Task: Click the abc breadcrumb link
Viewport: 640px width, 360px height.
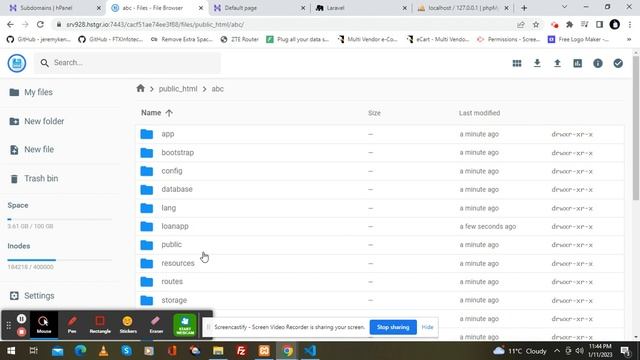Action: click(218, 89)
